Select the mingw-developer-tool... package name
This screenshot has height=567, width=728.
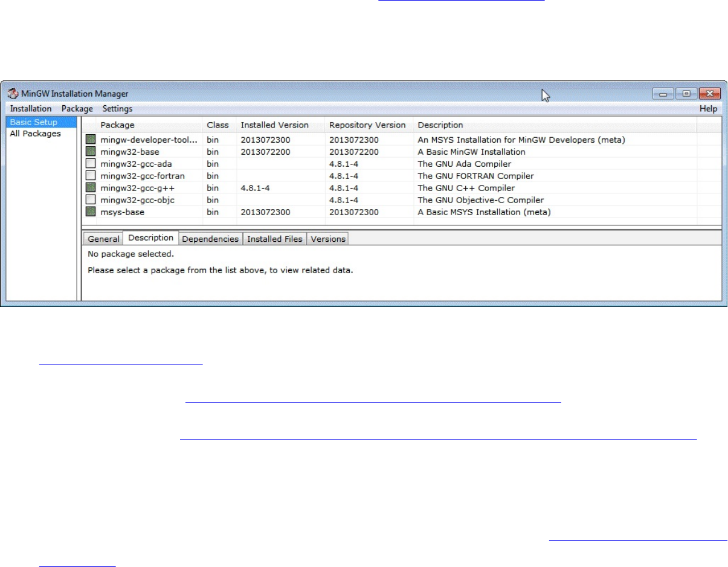(x=149, y=140)
